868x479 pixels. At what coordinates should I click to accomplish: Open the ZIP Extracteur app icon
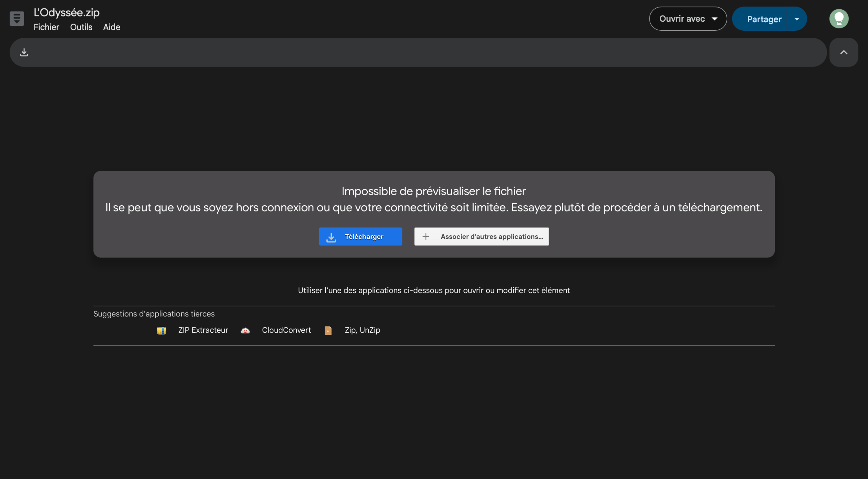point(162,330)
